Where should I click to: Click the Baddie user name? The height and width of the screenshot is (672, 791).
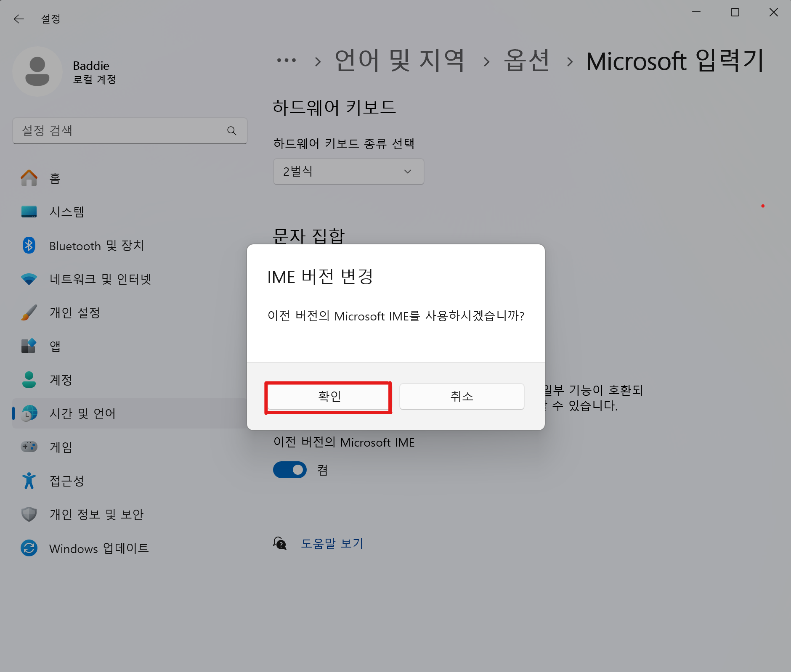coord(91,66)
